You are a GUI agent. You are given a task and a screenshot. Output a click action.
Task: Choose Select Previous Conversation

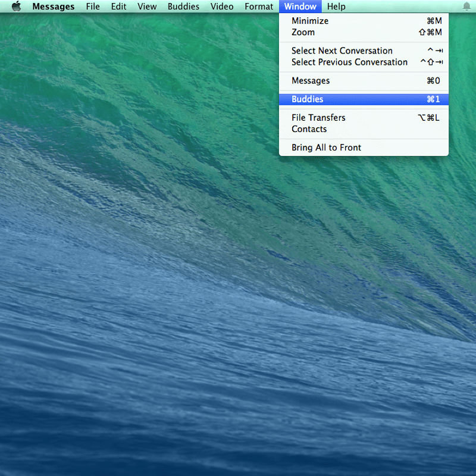[364, 62]
